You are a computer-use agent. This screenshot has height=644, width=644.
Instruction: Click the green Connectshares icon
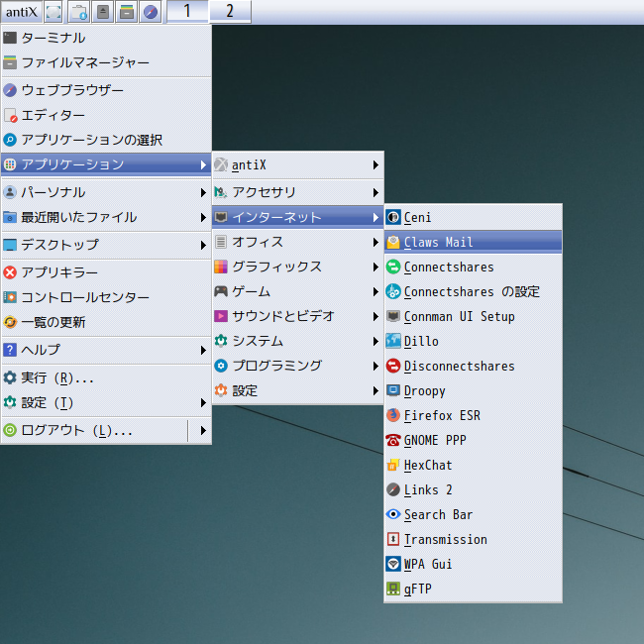393,267
